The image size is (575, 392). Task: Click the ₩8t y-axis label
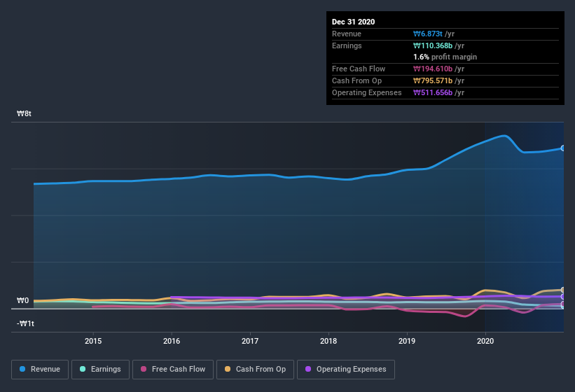(25, 113)
